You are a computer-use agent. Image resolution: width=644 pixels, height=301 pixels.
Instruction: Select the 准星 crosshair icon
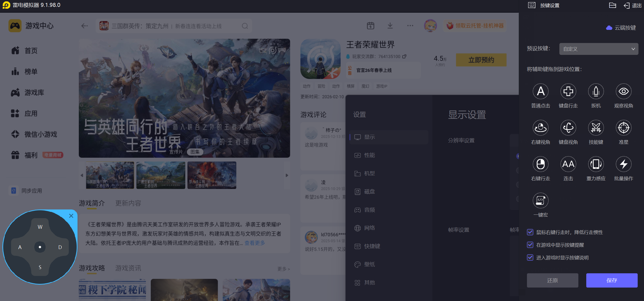pos(623,128)
